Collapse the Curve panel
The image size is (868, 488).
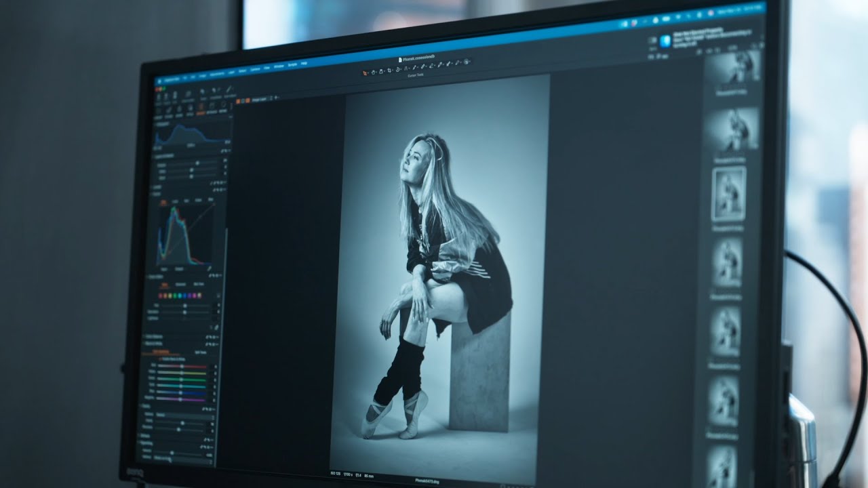click(157, 194)
